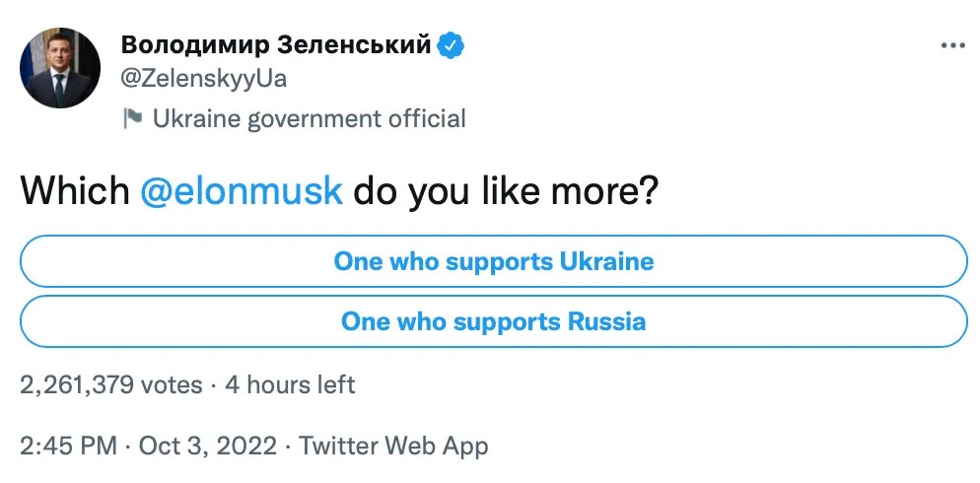Open the profile avatar photo
The width and height of the screenshot is (980, 483).
point(60,68)
